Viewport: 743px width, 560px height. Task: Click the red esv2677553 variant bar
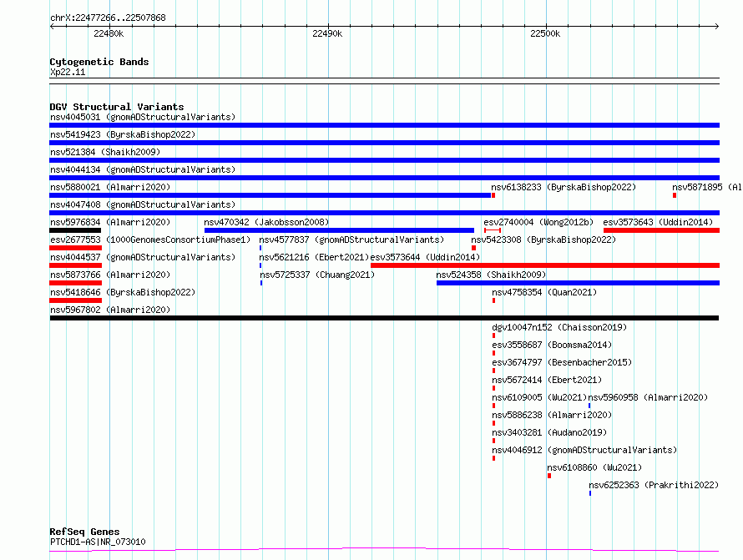(x=76, y=248)
